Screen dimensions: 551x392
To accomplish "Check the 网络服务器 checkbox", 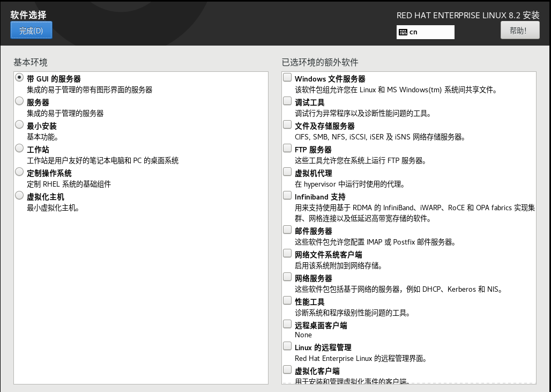I will (287, 277).
